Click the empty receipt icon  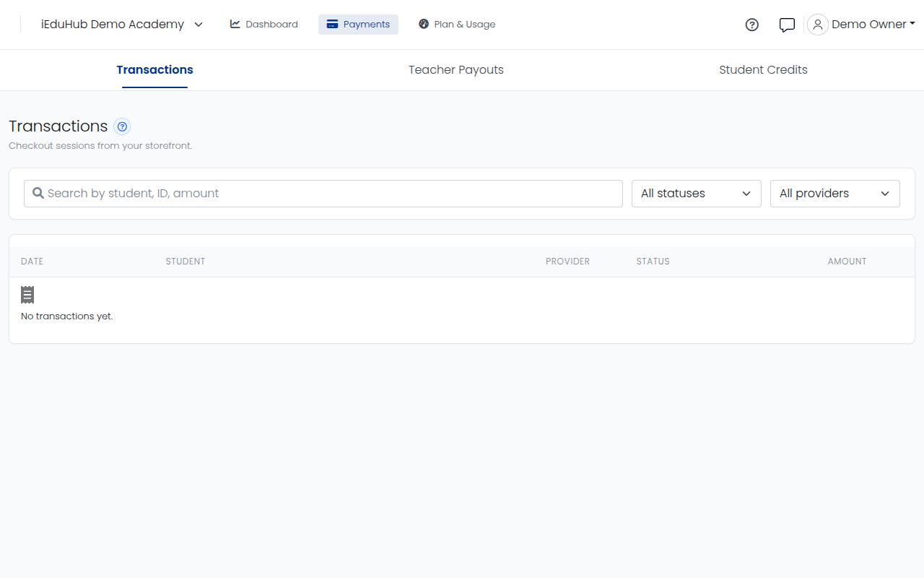(x=27, y=294)
